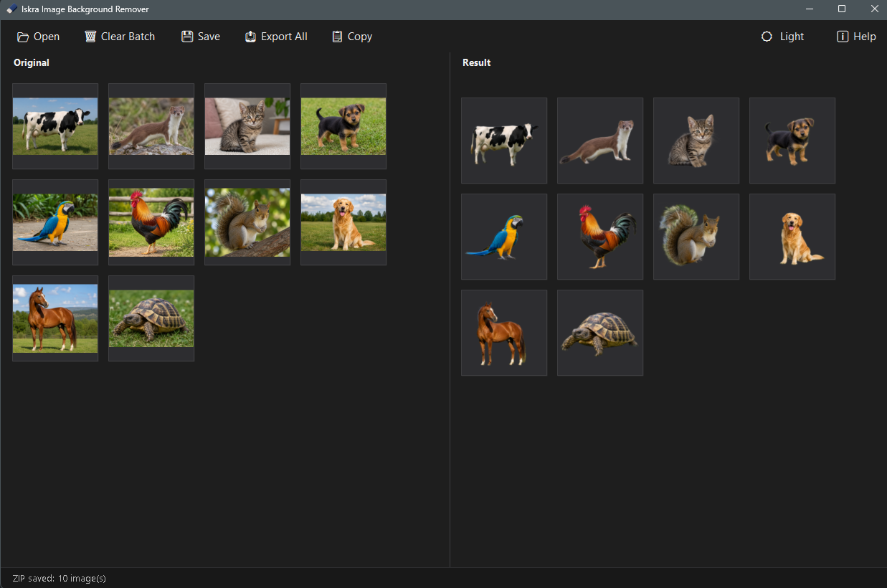Select the puppy cutout in Result
Screen dimensions: 887x588
(792, 141)
